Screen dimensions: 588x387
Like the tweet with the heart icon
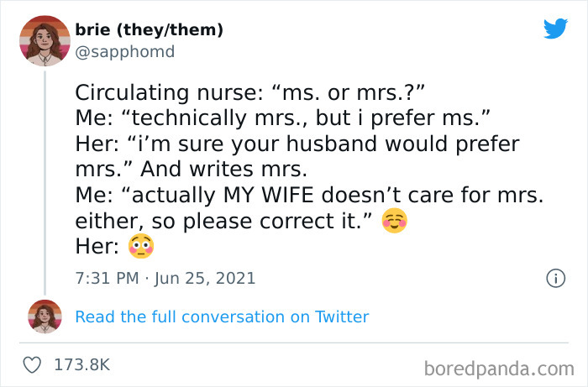[x=34, y=365]
